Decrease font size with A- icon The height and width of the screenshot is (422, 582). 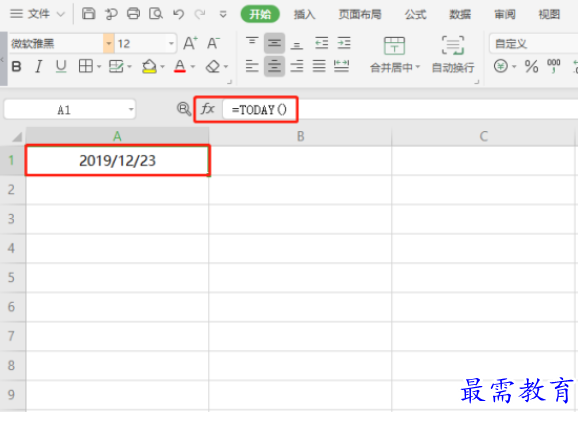pyautogui.click(x=213, y=43)
